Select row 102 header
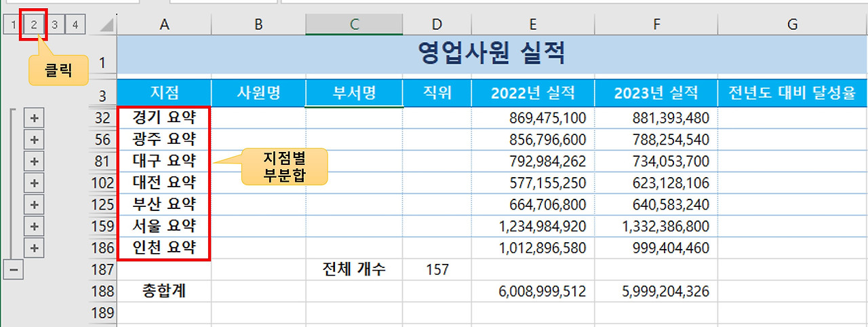This screenshot has height=327, width=868. tap(102, 182)
